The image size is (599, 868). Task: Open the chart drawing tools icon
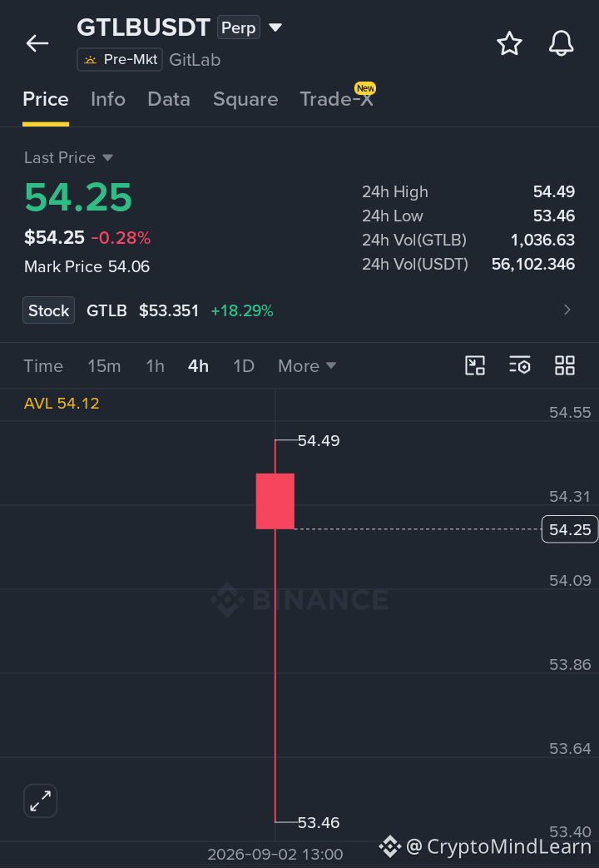tap(475, 365)
